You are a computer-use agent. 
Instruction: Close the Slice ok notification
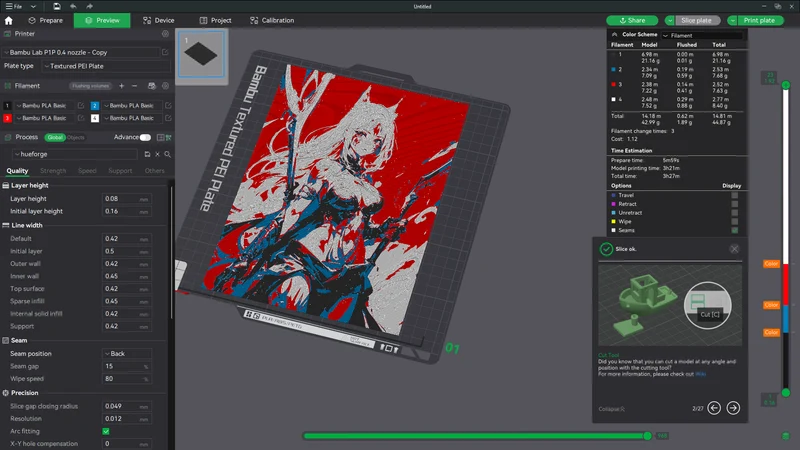coord(734,249)
